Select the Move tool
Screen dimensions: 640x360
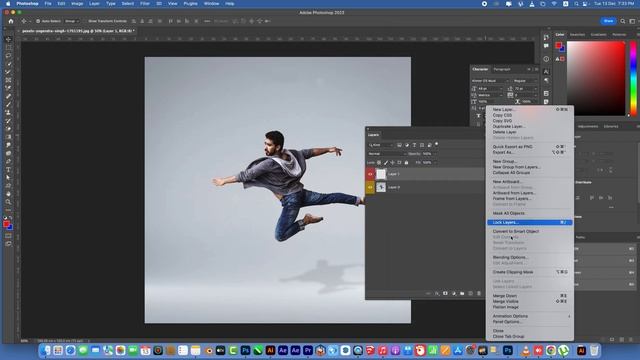[9, 40]
